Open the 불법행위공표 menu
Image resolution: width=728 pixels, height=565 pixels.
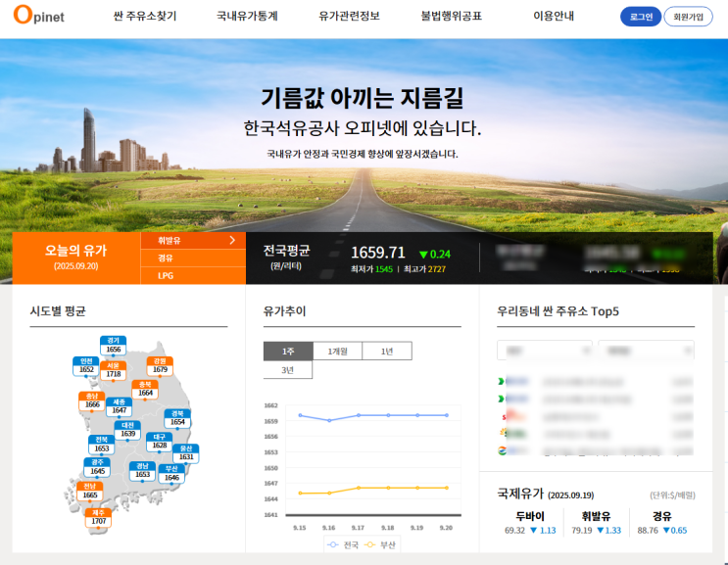coord(452,17)
